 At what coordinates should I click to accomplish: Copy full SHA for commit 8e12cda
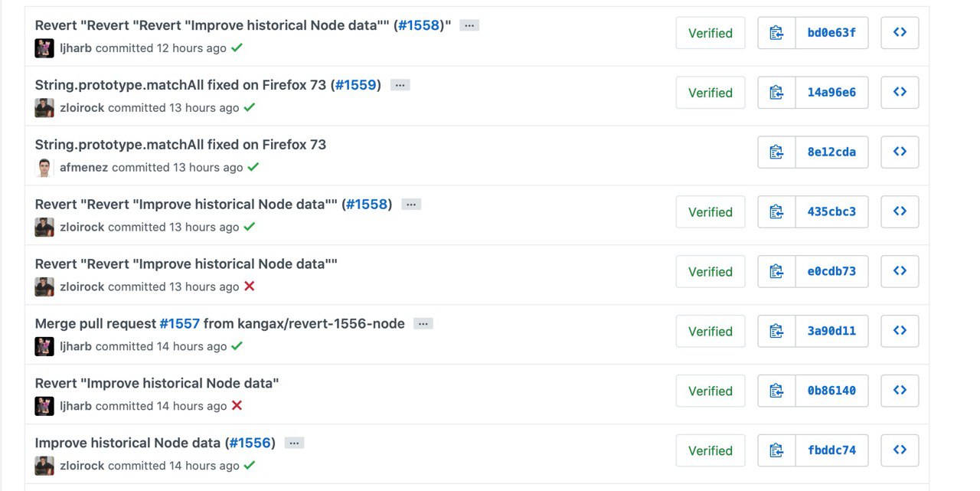point(776,152)
